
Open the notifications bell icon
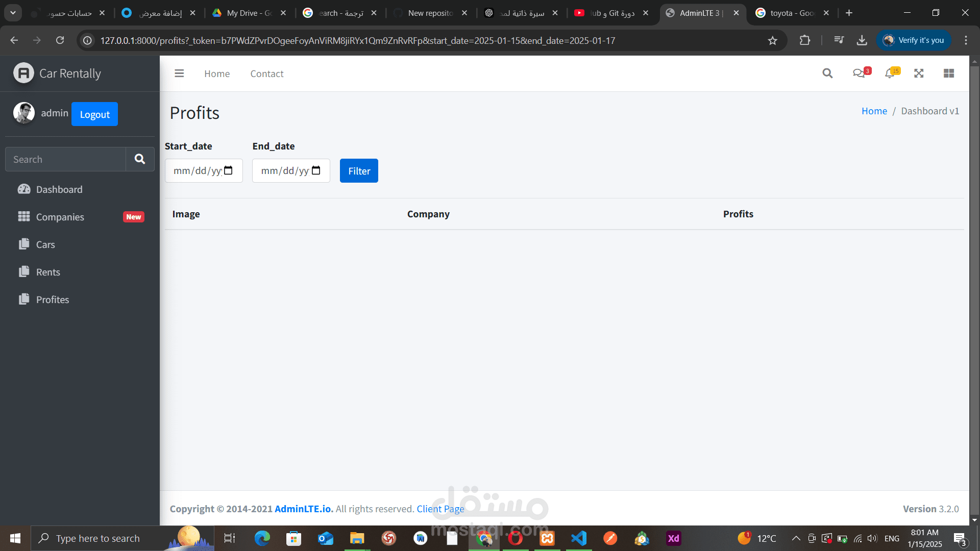point(890,73)
